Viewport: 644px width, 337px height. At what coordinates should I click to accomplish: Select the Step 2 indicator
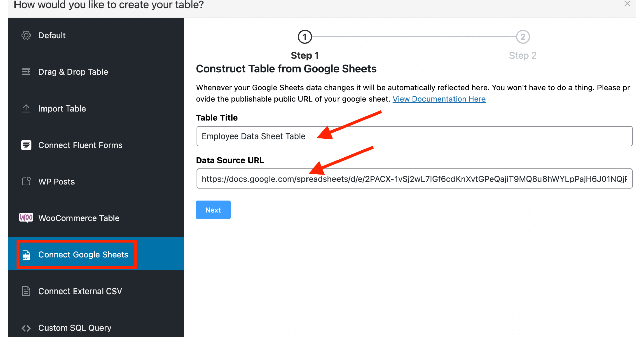(522, 37)
